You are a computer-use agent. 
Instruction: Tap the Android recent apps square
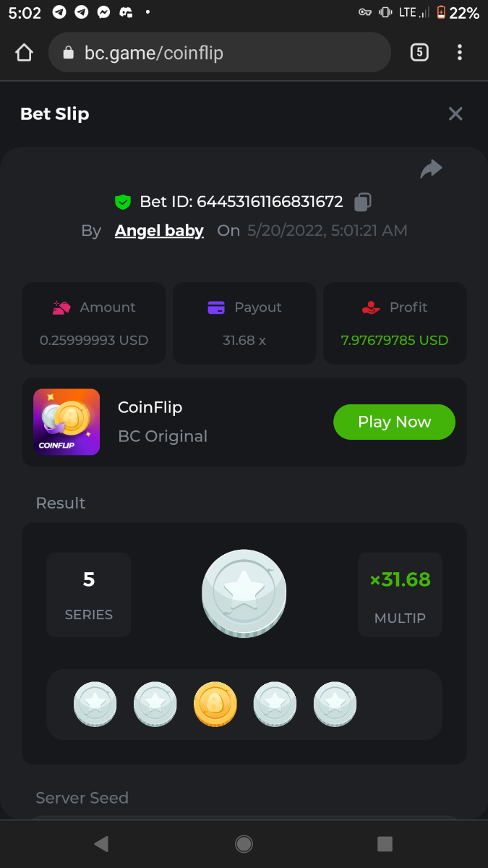385,843
